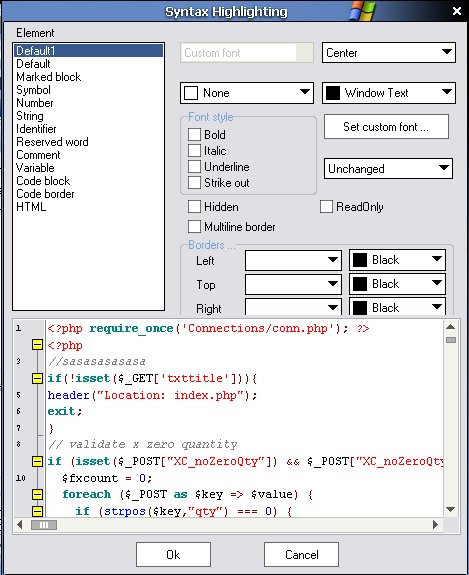This screenshot has width=469, height=575.
Task: Click the horizontal scrollbar thumb in preview
Action: click(44, 525)
